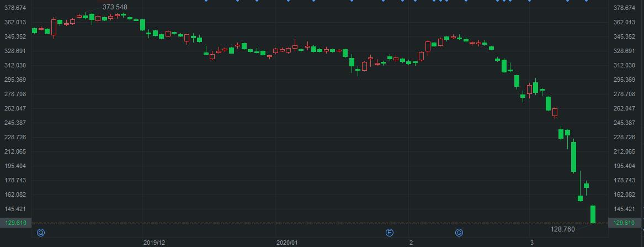Screen dimensions: 644x247
Task: Click 328.691 on the left price axis
Action: (15, 51)
